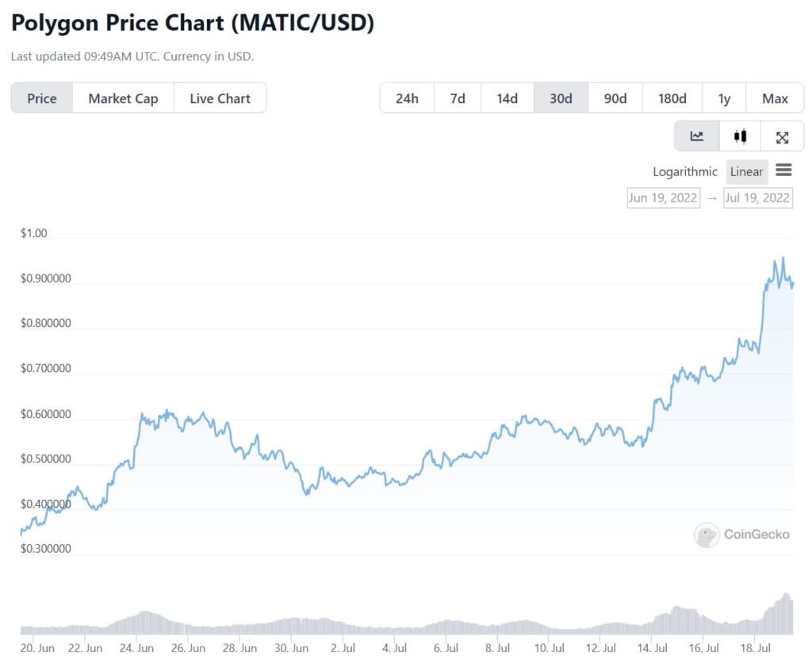Show 180d price history
Image resolution: width=812 pixels, height=668 pixels.
tap(672, 98)
